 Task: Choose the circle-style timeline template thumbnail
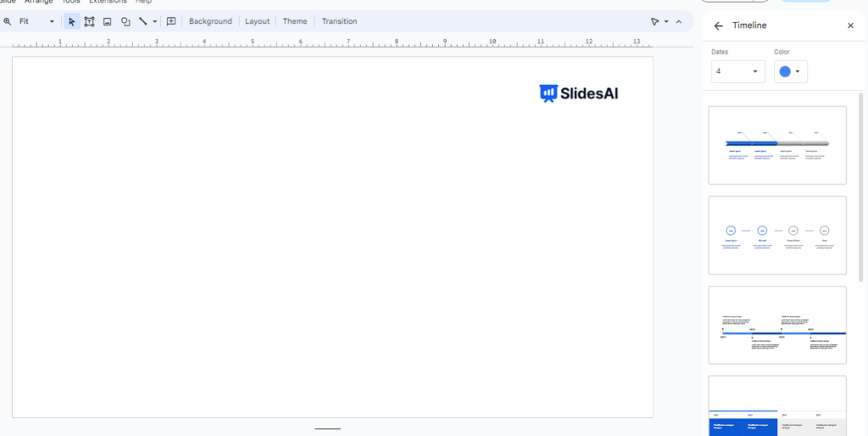(777, 235)
